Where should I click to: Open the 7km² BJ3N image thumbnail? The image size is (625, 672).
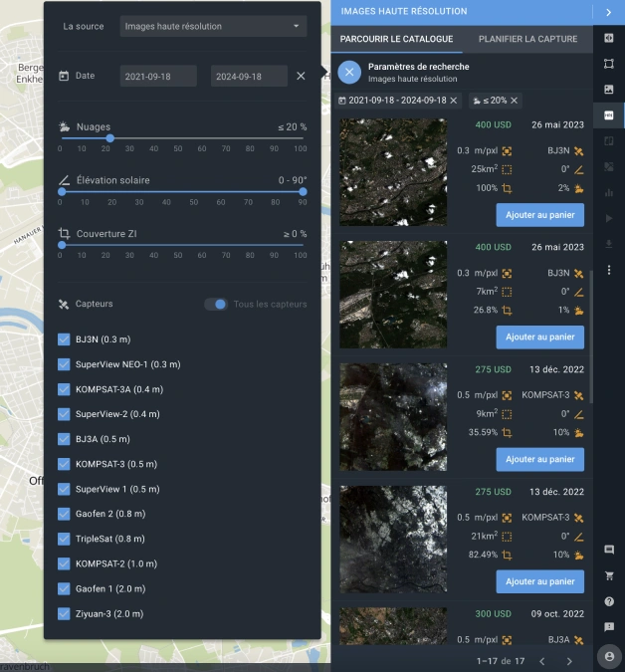pyautogui.click(x=393, y=295)
